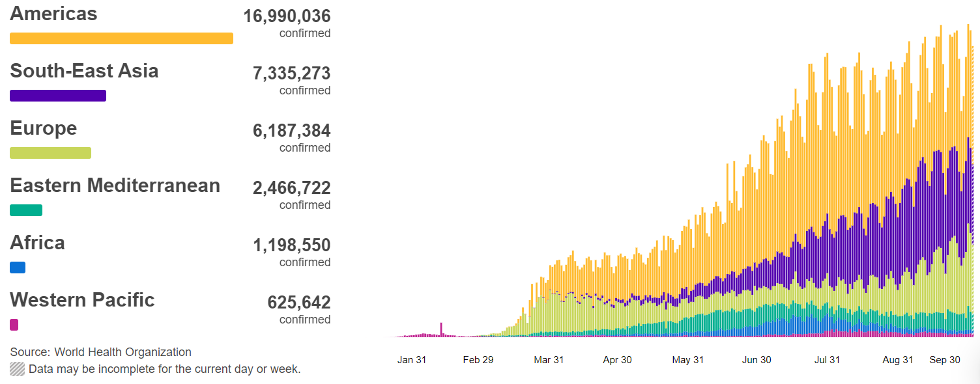This screenshot has height=384, width=980.
Task: Click the Jan 31 label on the timeline axis
Action: click(411, 360)
